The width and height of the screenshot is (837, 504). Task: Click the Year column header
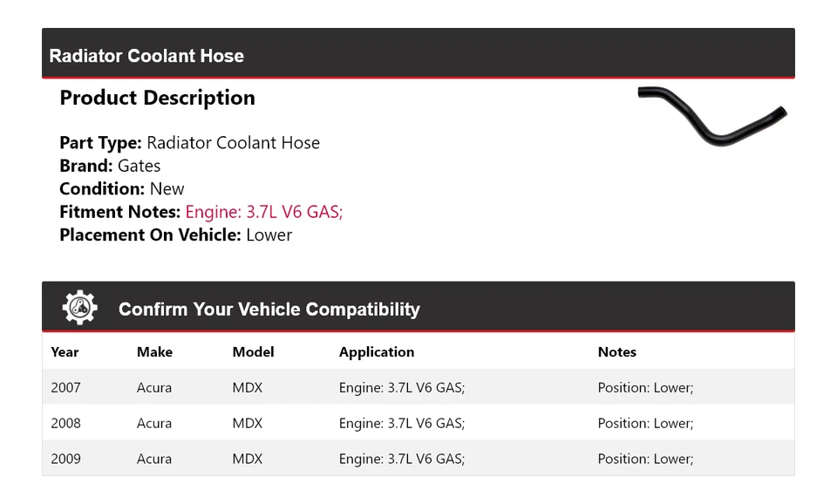65,352
